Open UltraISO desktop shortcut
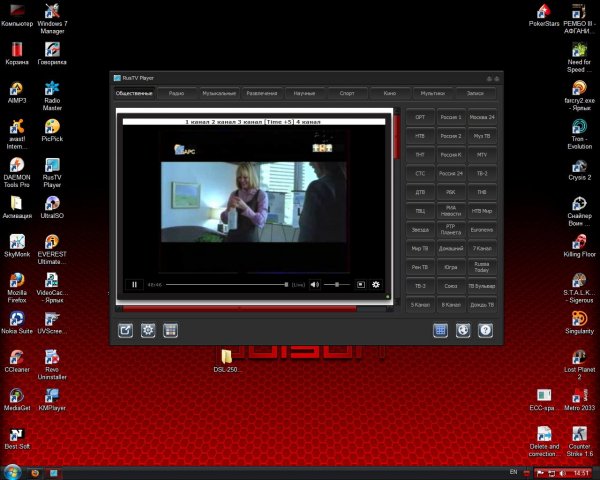Screen dimensions: 600x480 (52, 207)
